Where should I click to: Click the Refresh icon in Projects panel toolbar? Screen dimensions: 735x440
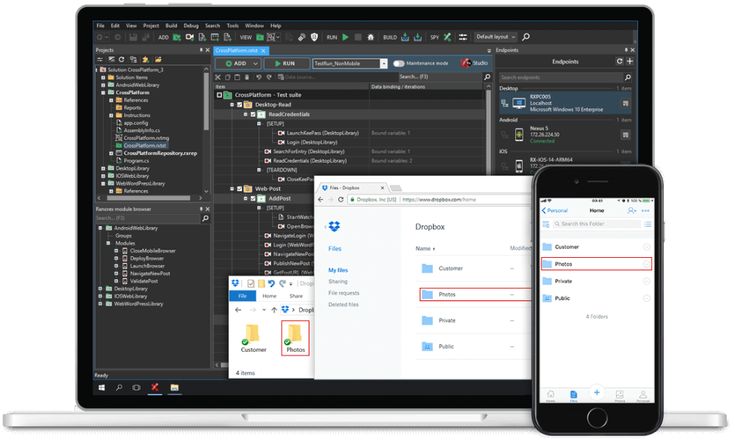point(121,60)
